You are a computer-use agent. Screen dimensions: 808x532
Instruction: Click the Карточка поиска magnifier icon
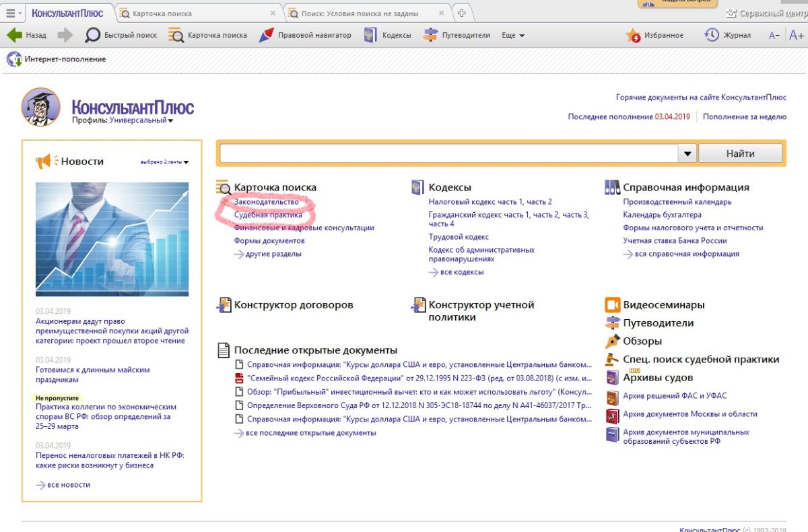click(x=224, y=187)
